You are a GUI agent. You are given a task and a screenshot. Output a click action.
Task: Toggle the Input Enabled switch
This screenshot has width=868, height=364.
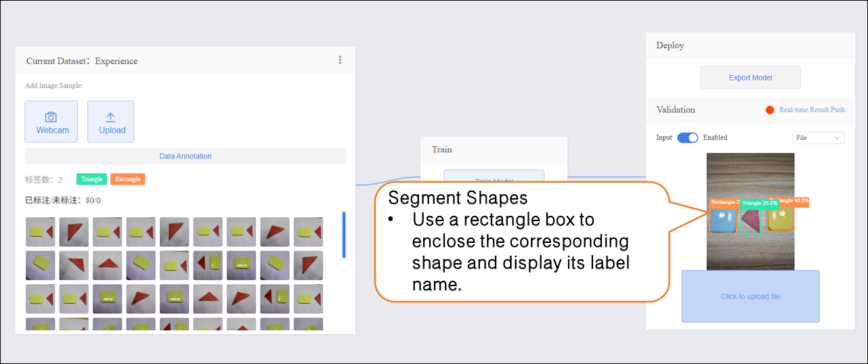click(x=688, y=137)
